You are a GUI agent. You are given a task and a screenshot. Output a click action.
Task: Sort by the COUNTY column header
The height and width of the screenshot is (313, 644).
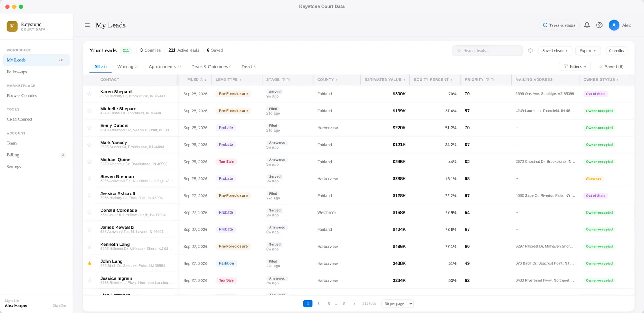click(327, 80)
